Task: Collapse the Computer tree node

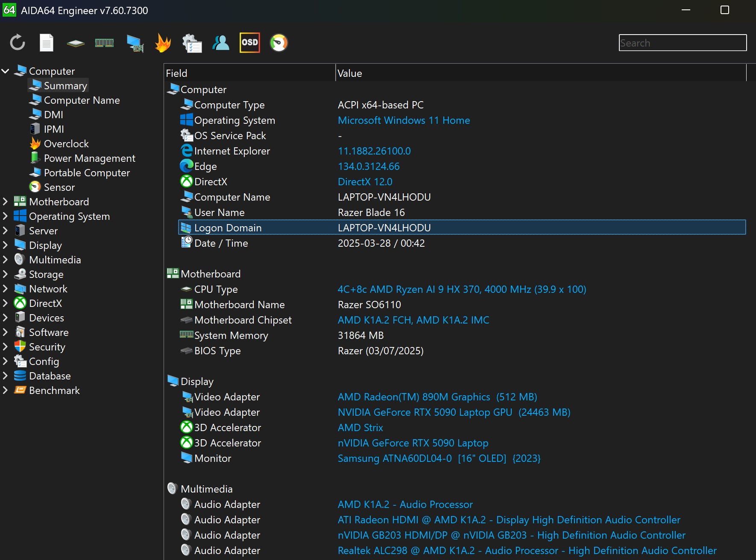Action: tap(6, 71)
